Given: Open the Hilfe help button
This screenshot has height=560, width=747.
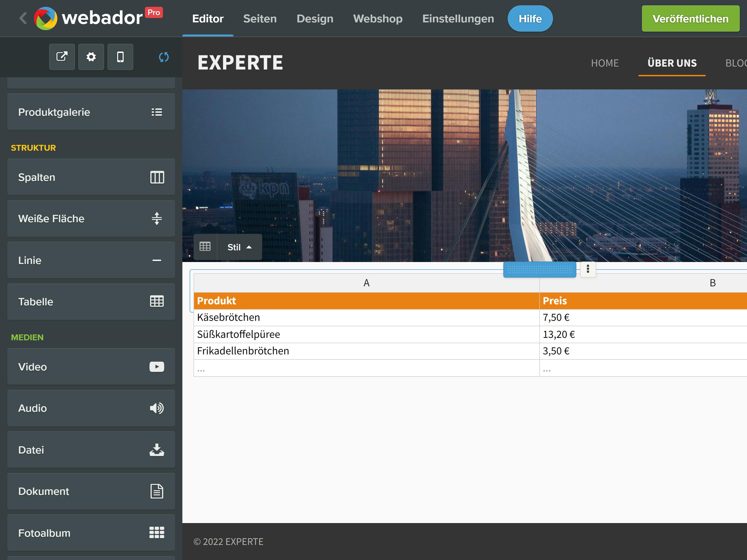Looking at the screenshot, I should [x=530, y=18].
